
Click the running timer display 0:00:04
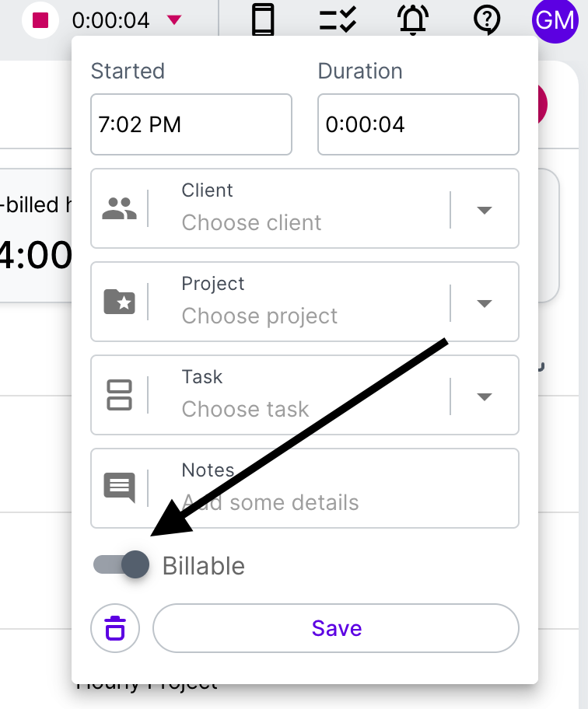110,20
